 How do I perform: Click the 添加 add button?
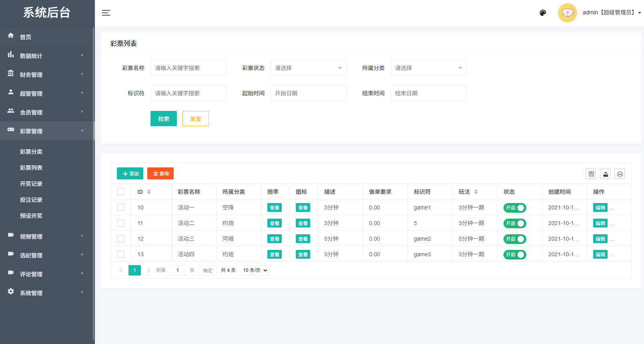(x=130, y=173)
